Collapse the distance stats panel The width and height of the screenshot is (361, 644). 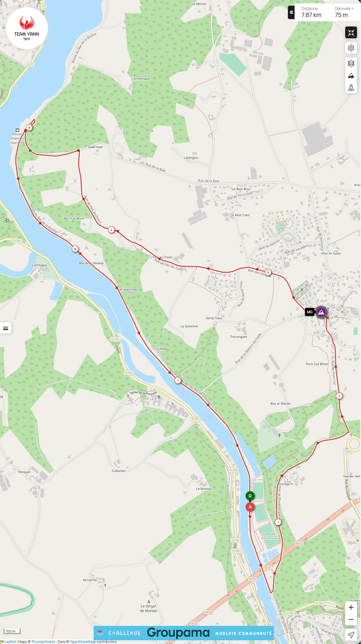point(291,12)
